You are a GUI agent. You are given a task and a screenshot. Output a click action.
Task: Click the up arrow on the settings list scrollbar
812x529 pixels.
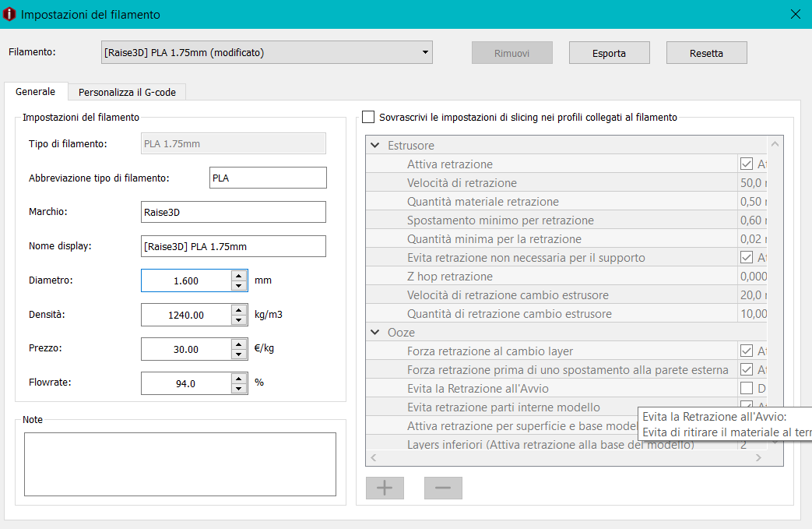775,145
